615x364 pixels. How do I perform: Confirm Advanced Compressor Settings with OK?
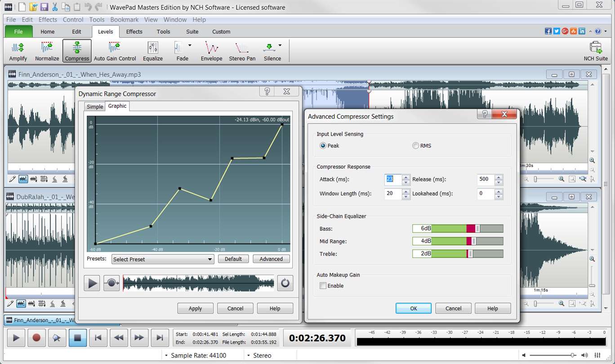tap(414, 308)
